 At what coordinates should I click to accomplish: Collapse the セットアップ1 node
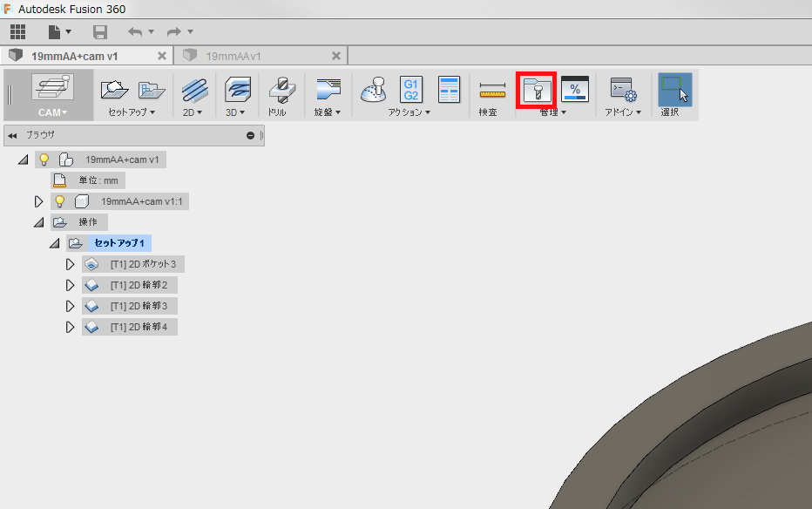tap(54, 243)
